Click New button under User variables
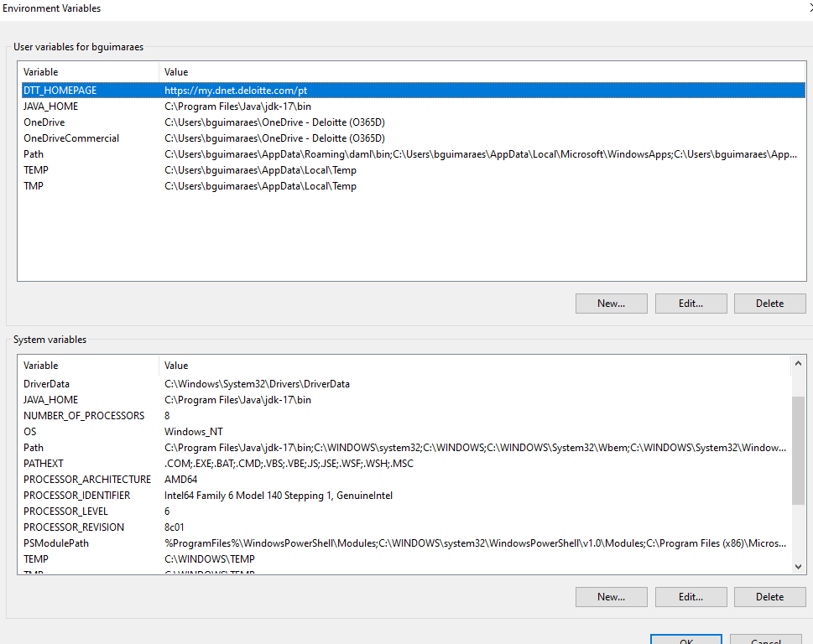The image size is (813, 644). (611, 304)
